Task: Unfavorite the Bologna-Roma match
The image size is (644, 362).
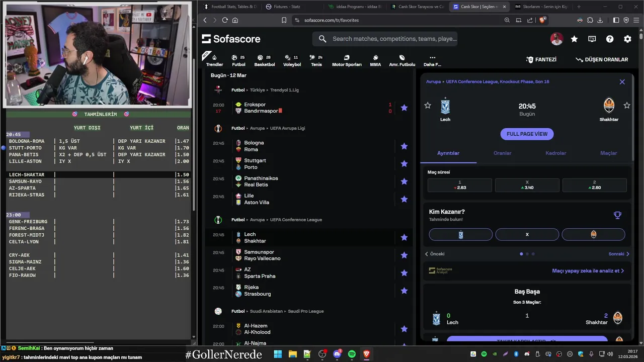Action: coord(404,146)
